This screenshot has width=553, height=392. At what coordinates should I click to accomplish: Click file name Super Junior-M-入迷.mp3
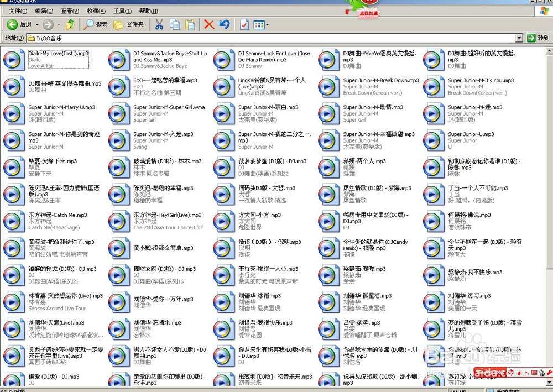pos(163,134)
